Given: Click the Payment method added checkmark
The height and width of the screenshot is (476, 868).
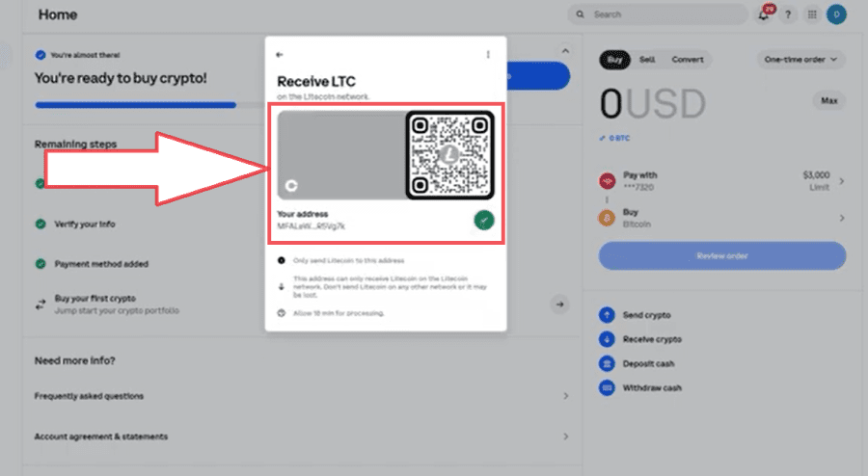Looking at the screenshot, I should point(41,264).
